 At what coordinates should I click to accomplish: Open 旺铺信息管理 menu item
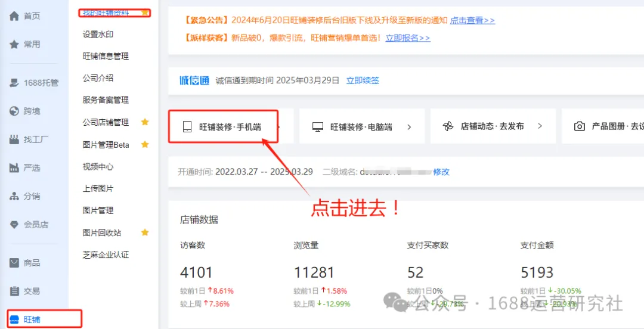click(106, 56)
